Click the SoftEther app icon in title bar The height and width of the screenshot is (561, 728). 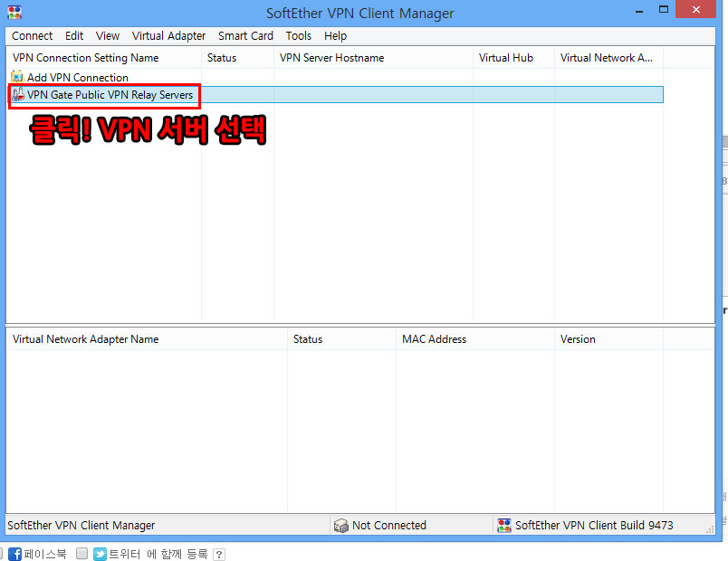pos(14,13)
